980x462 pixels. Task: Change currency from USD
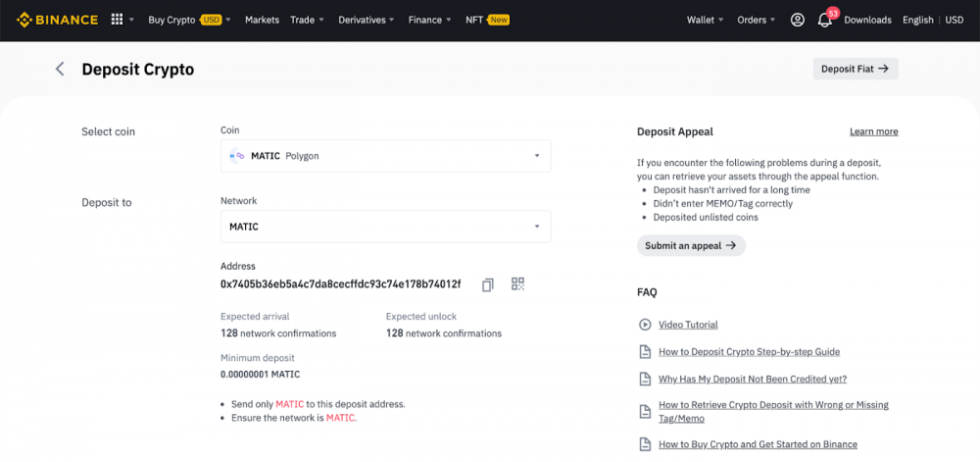point(955,20)
